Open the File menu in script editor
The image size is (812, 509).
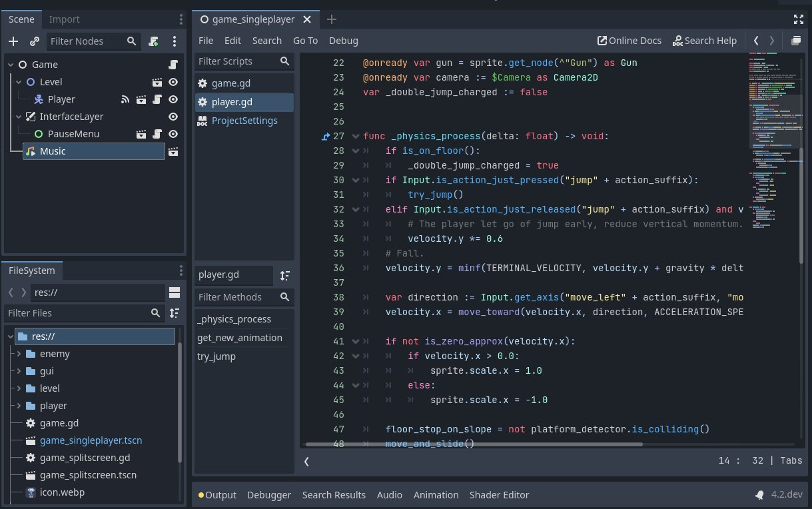[206, 41]
